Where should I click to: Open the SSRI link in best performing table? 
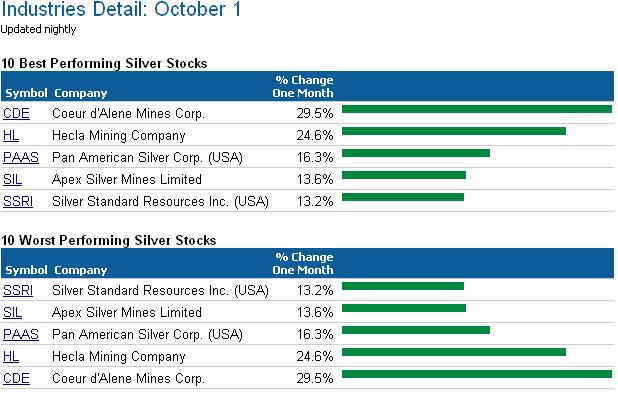pyautogui.click(x=18, y=202)
